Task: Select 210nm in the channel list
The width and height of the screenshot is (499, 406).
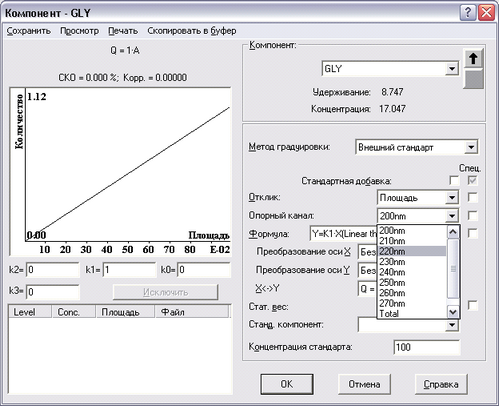Action: (412, 241)
